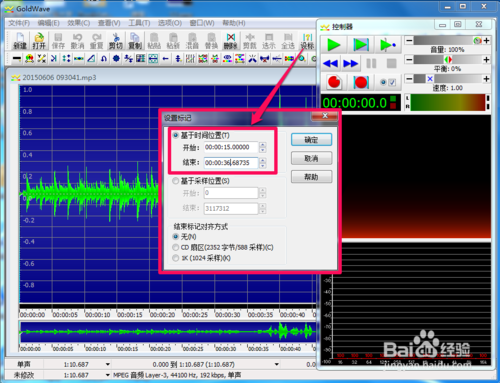Click the Censor effect icon with black bar
This screenshot has height=383, width=500.
point(17,59)
